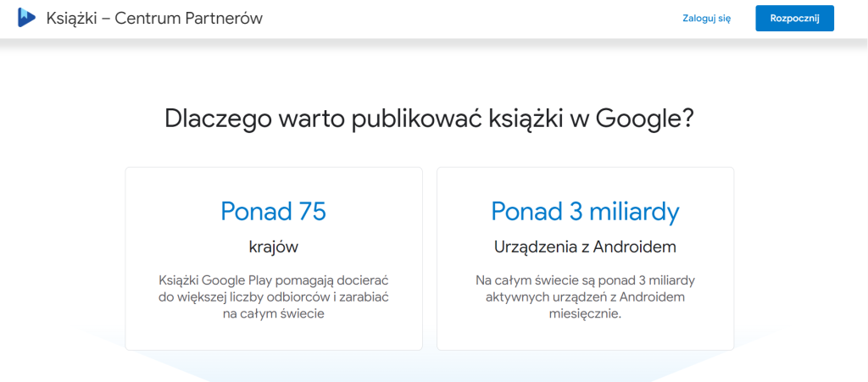The image size is (868, 382).
Task: Click the "krajów" label under Ponad 75
Action: pyautogui.click(x=273, y=246)
